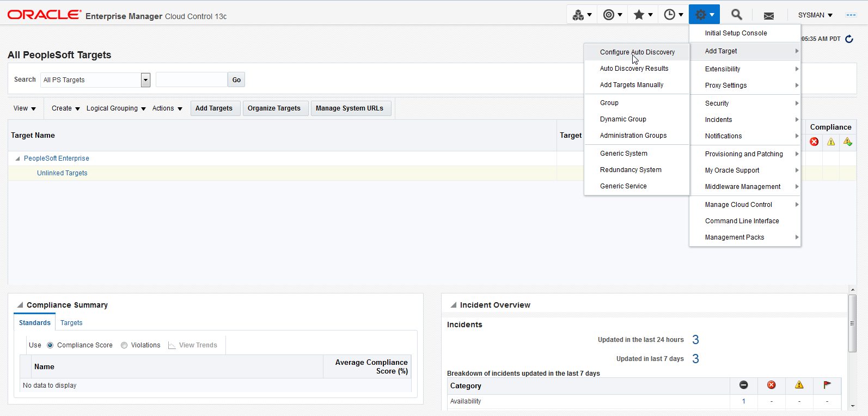Click the scroll down arrow of lower pane

pos(853,406)
